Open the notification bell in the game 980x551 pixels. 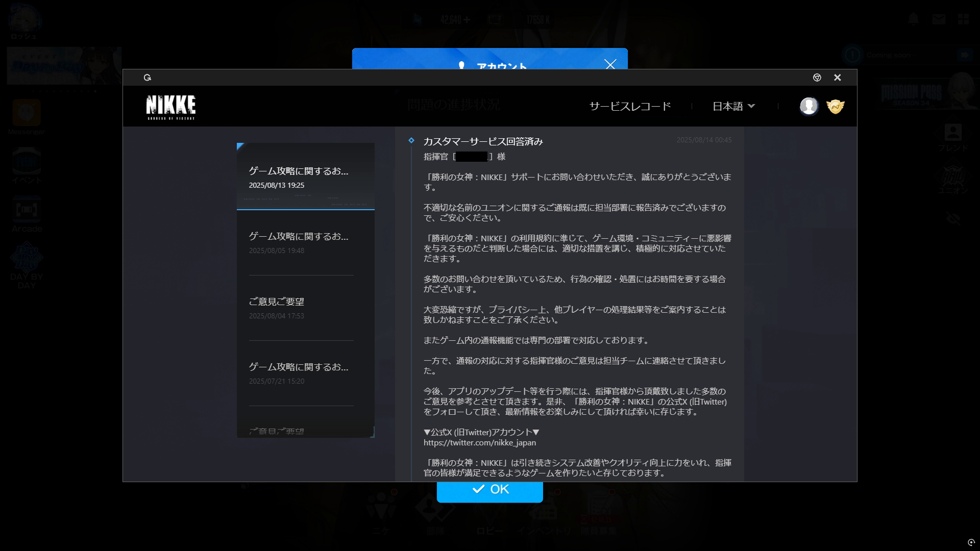(913, 19)
